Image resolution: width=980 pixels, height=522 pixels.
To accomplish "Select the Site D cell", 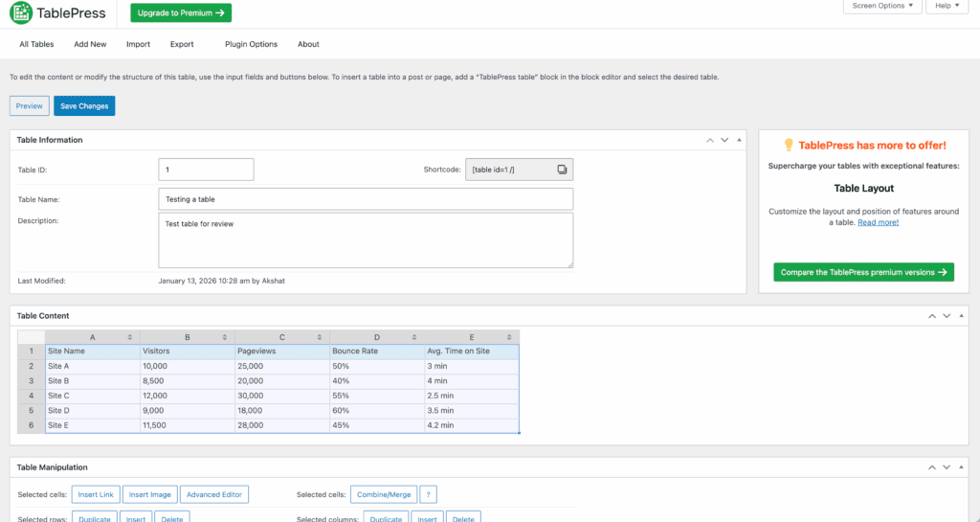I will 93,411.
